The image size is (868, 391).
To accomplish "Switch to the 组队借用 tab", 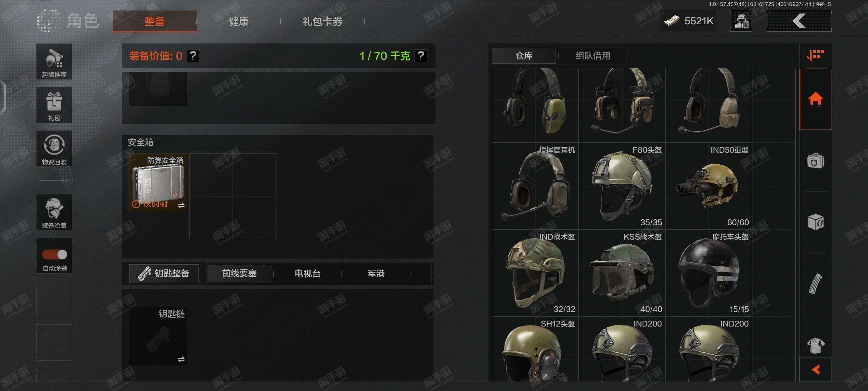I will (x=593, y=56).
